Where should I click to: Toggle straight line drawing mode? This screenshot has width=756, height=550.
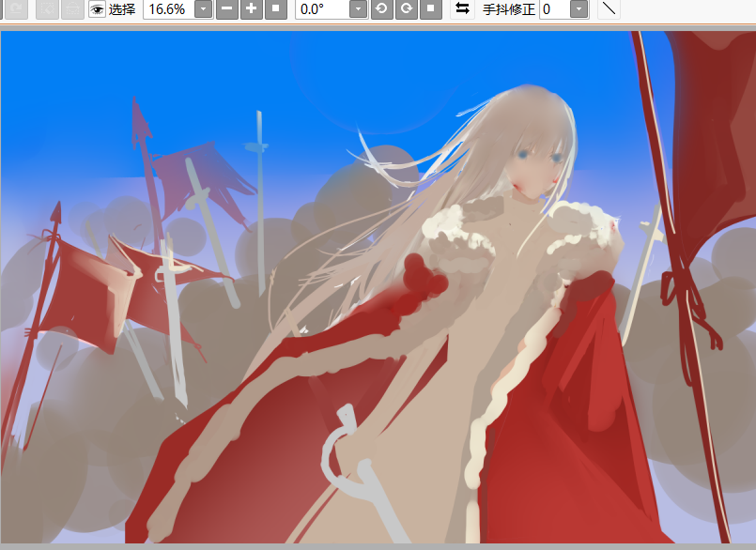[x=609, y=9]
